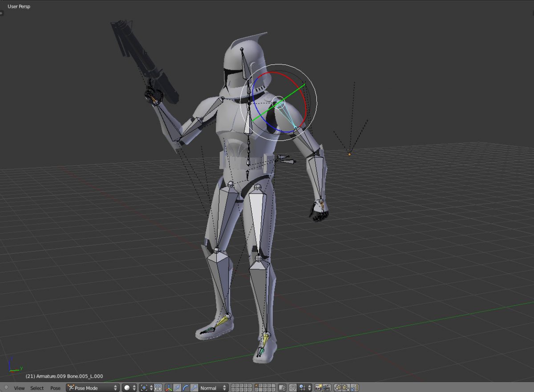Image resolution: width=534 pixels, height=392 pixels.
Task: Select the rotate manipulator mode
Action: coord(186,388)
